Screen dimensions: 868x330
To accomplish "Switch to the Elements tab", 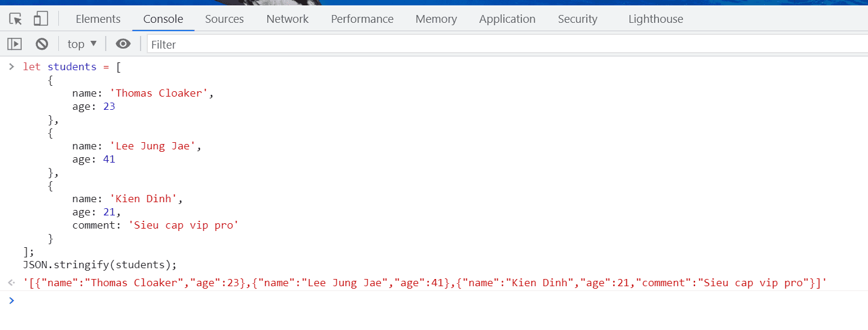I will [98, 19].
